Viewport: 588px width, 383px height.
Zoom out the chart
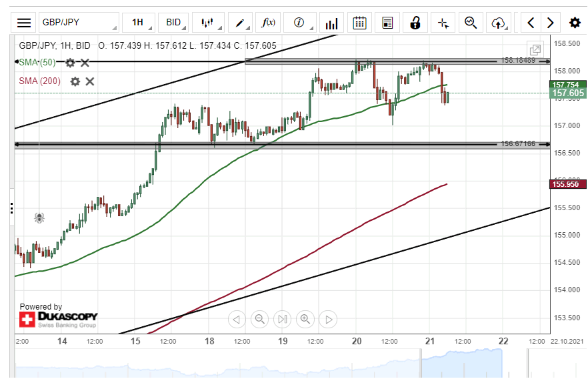[259, 320]
